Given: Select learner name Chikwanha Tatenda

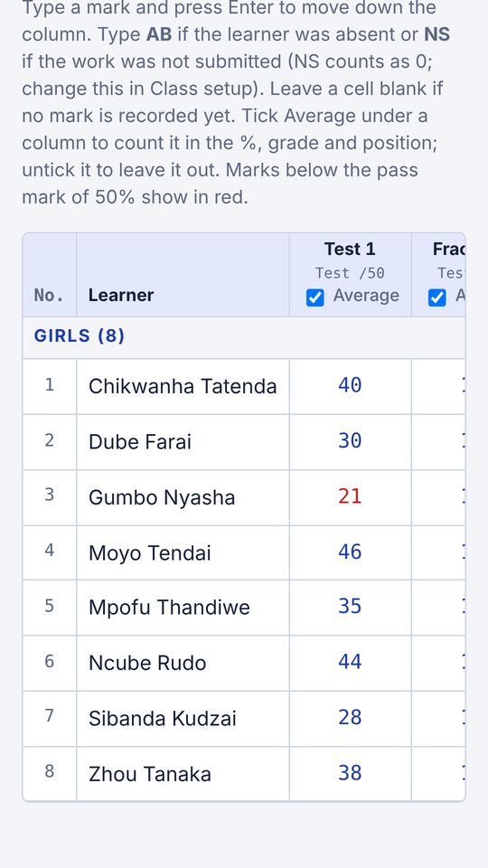Looking at the screenshot, I should tap(183, 386).
